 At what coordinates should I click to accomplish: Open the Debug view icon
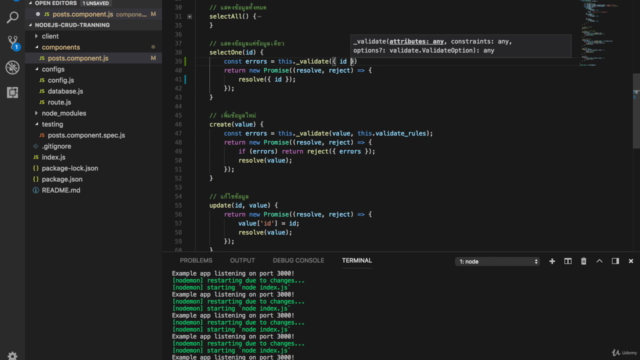(x=12, y=67)
